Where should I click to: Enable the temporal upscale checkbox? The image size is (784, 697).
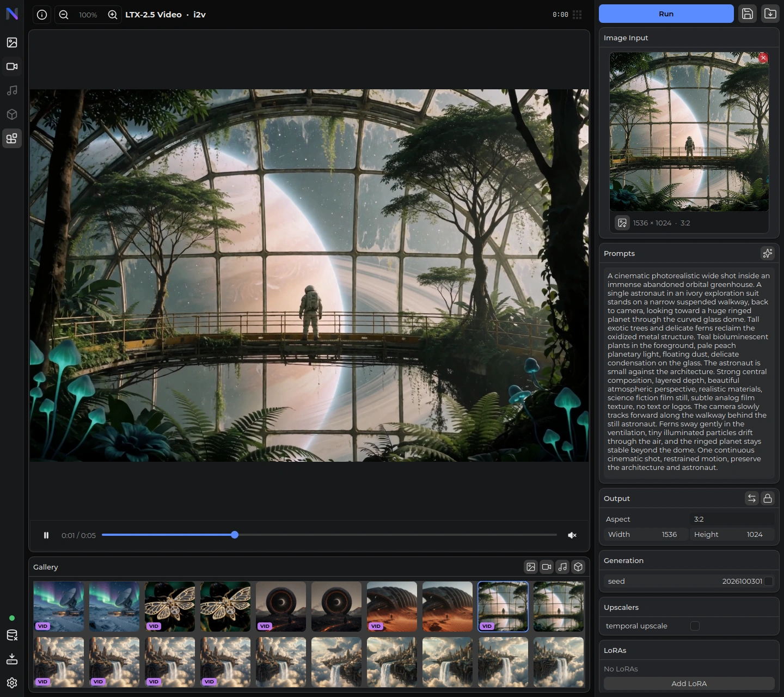695,626
